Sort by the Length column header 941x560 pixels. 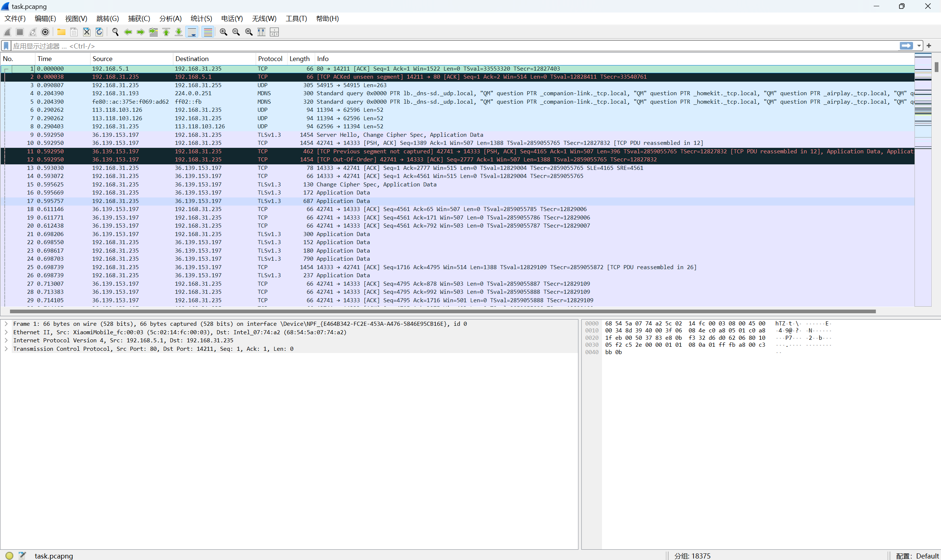[x=301, y=59]
